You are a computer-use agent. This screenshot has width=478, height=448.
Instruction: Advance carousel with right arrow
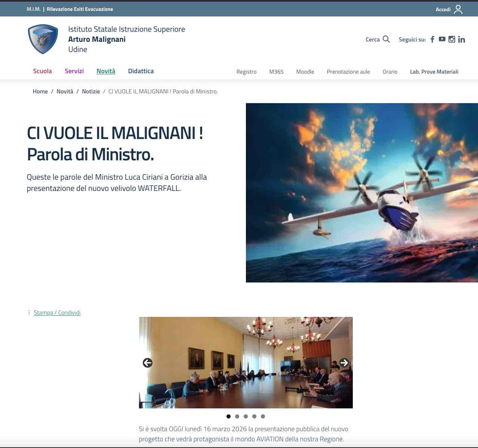click(x=344, y=363)
